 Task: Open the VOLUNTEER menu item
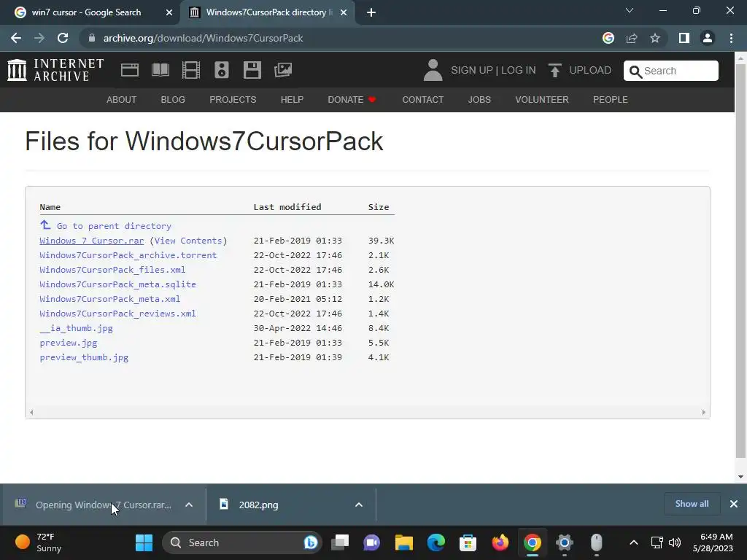542,99
